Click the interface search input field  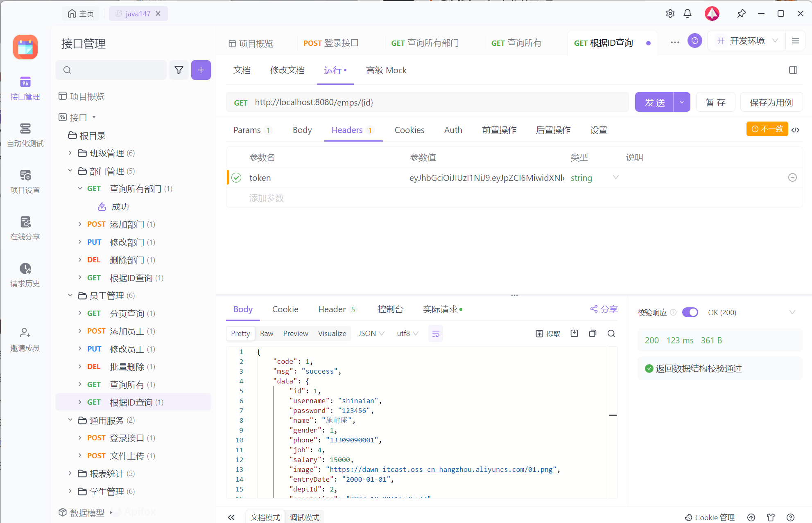[111, 70]
